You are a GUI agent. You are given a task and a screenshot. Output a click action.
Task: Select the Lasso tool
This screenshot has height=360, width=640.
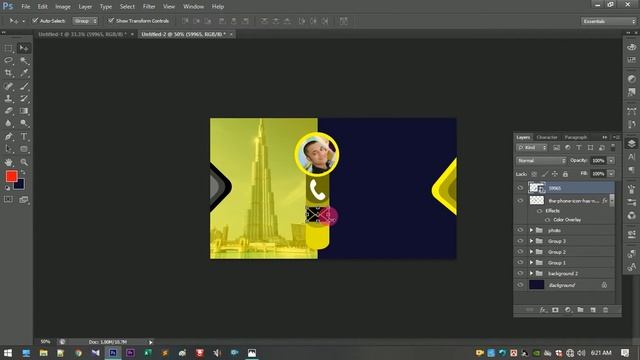click(x=9, y=60)
